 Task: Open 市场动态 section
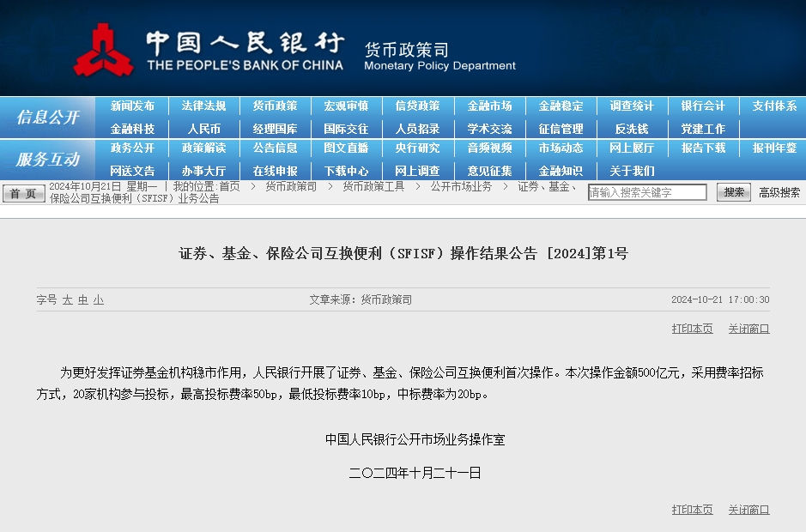pyautogui.click(x=561, y=148)
